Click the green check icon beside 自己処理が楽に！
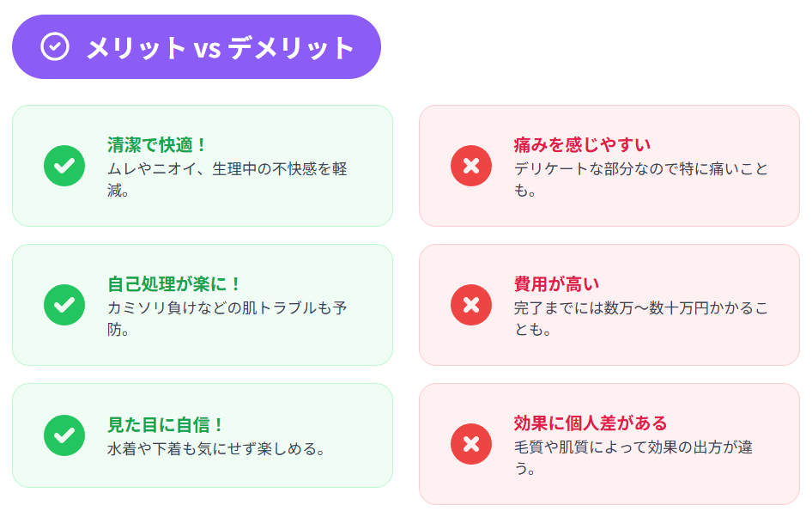The height and width of the screenshot is (517, 812). [64, 305]
